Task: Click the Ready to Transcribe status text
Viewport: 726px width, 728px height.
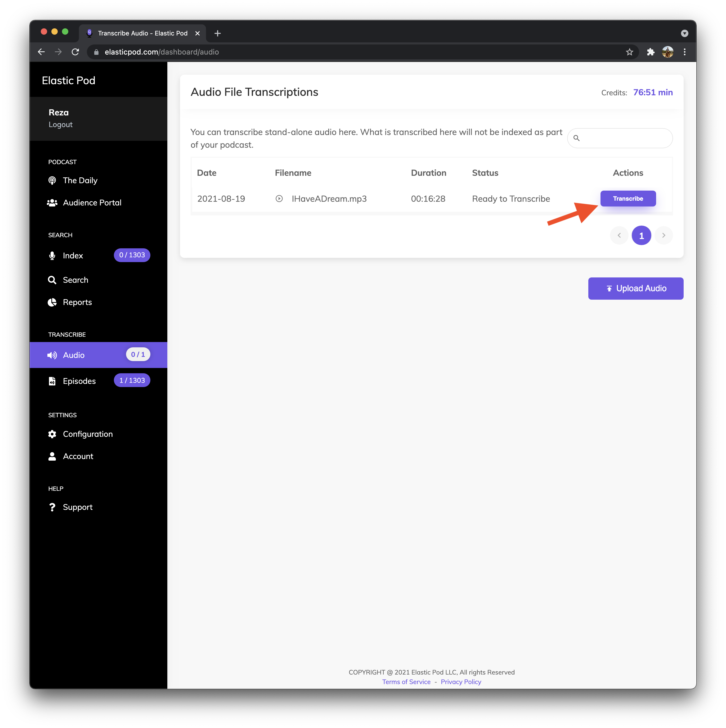Action: pos(511,199)
